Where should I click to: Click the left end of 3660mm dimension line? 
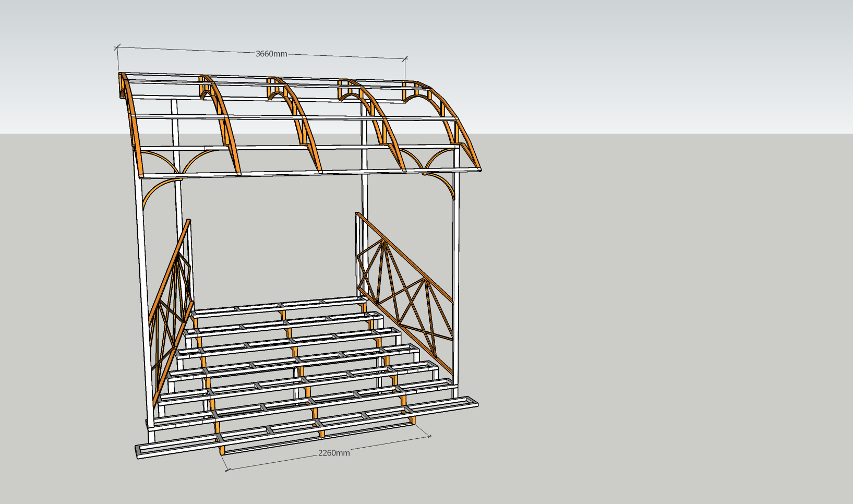pos(117,47)
